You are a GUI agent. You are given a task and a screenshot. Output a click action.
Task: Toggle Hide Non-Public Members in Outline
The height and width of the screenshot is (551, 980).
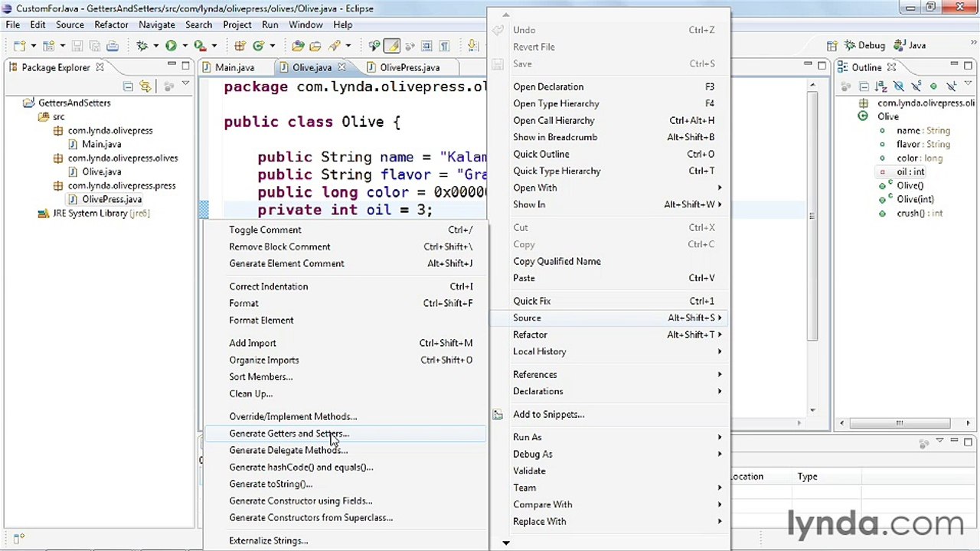pos(933,86)
